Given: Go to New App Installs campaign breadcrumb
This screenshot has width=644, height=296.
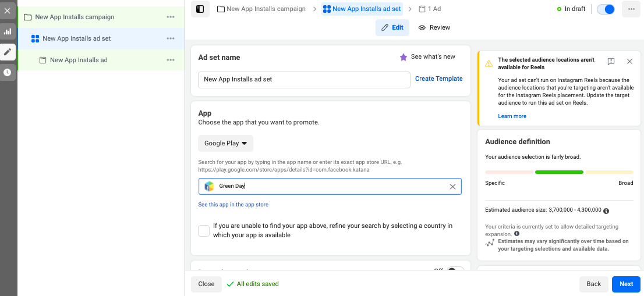Looking at the screenshot, I should point(261,9).
